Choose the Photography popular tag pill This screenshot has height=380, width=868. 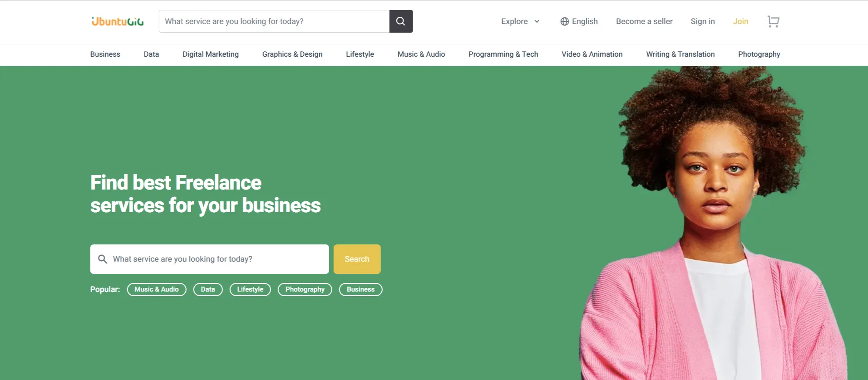(305, 289)
